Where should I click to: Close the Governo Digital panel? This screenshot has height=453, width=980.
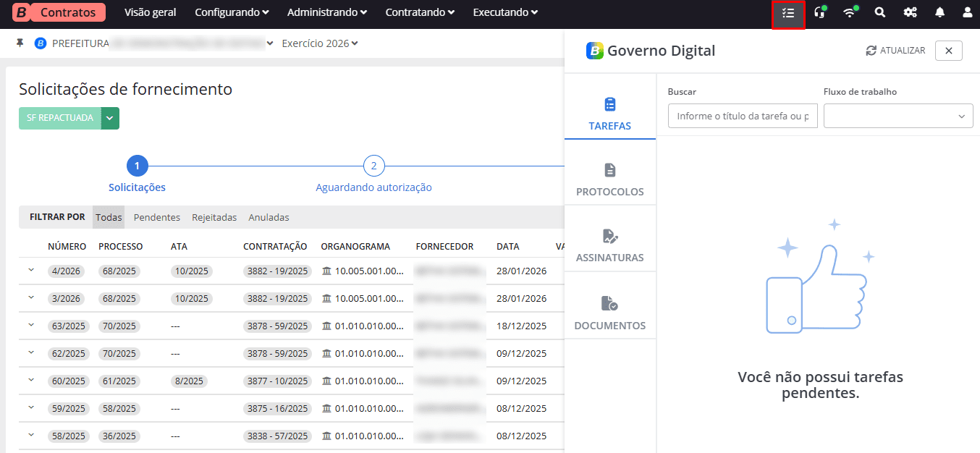948,51
